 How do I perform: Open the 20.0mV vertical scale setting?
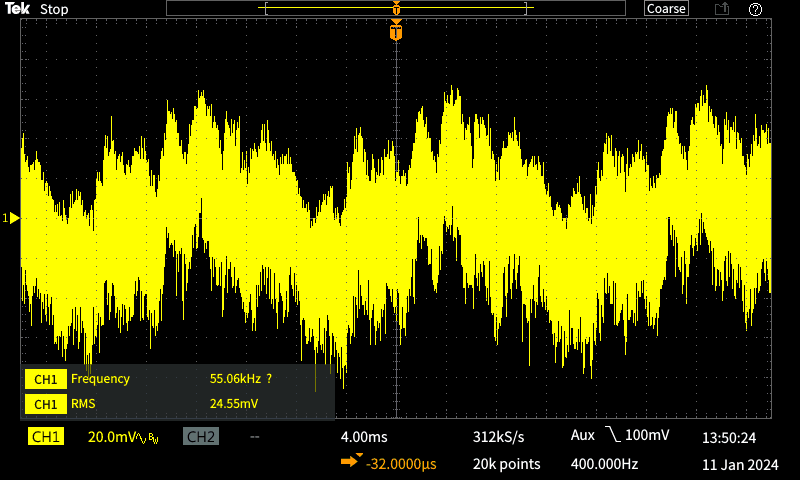coord(112,437)
